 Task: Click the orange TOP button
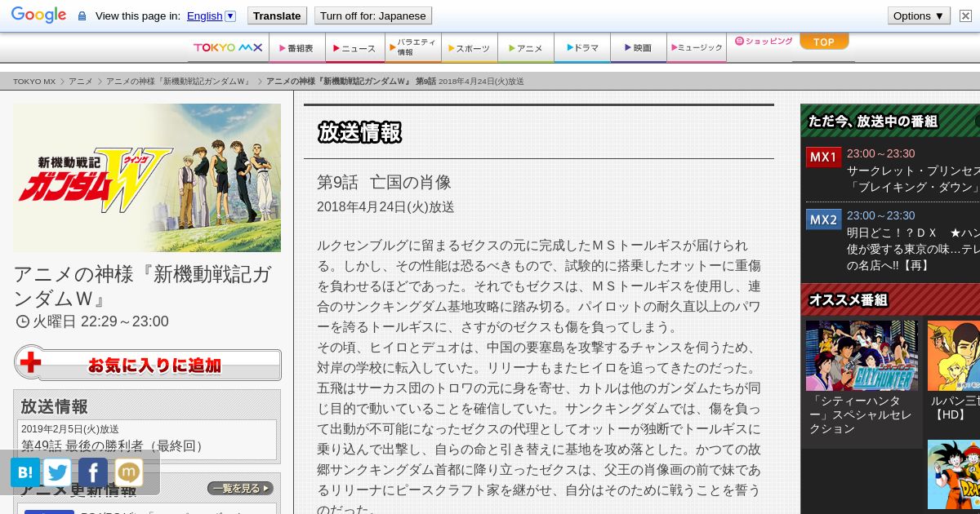[x=824, y=42]
